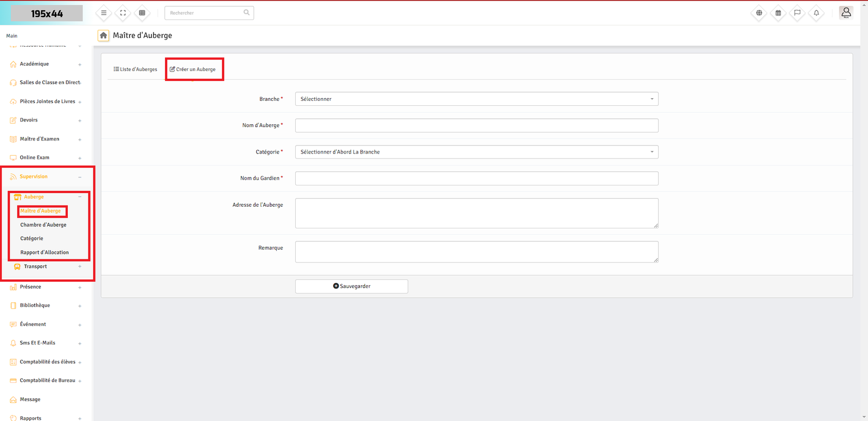Viewport: 868px width, 421px height.
Task: Click the flag icon in header
Action: [797, 13]
